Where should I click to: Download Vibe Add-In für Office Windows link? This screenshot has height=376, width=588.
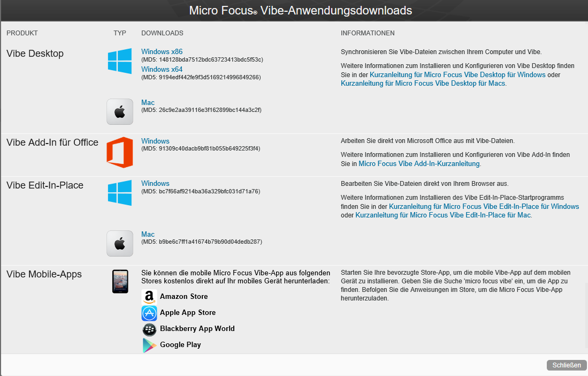[155, 141]
